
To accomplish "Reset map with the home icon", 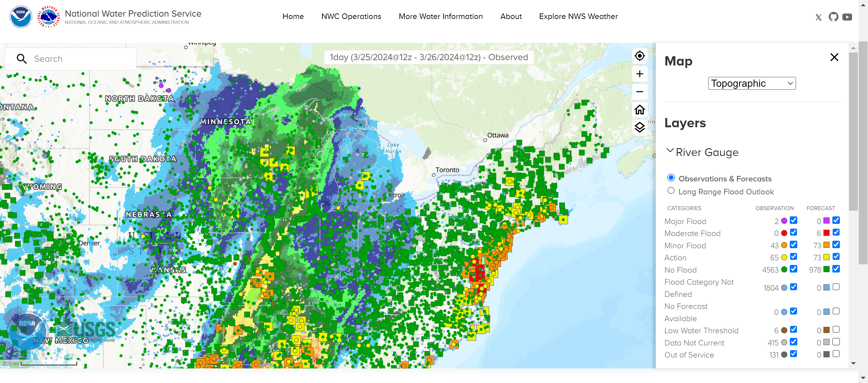I will (639, 109).
